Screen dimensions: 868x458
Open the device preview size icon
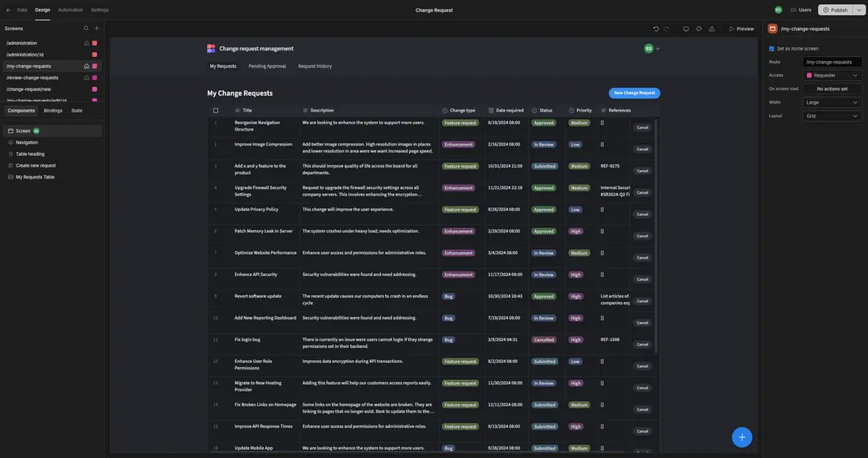[x=685, y=28]
